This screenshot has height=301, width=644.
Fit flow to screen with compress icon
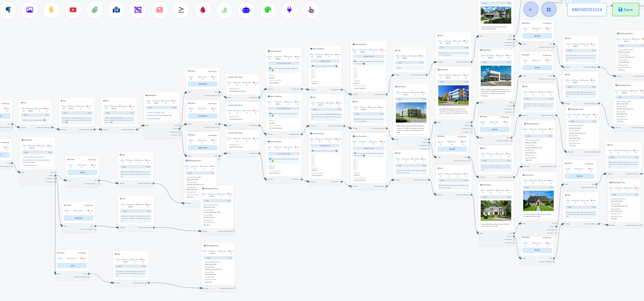549,9
